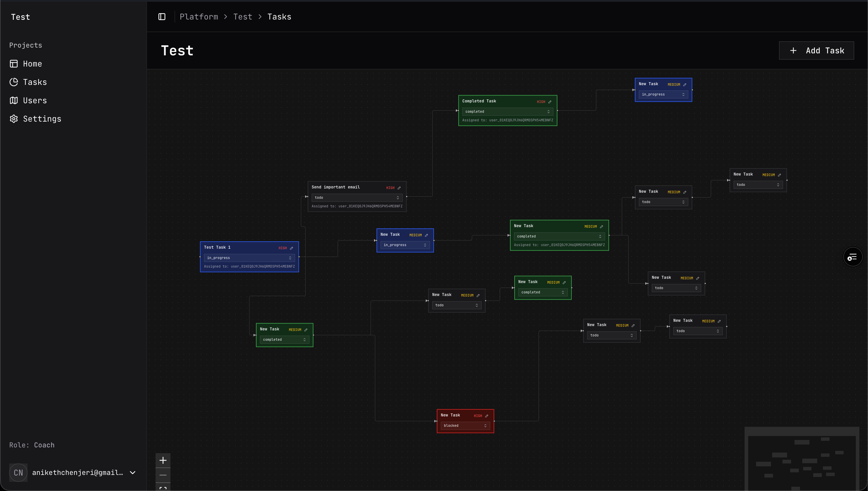This screenshot has width=868, height=491.
Task: Click edit pencil on Test Task 1
Action: click(x=292, y=248)
